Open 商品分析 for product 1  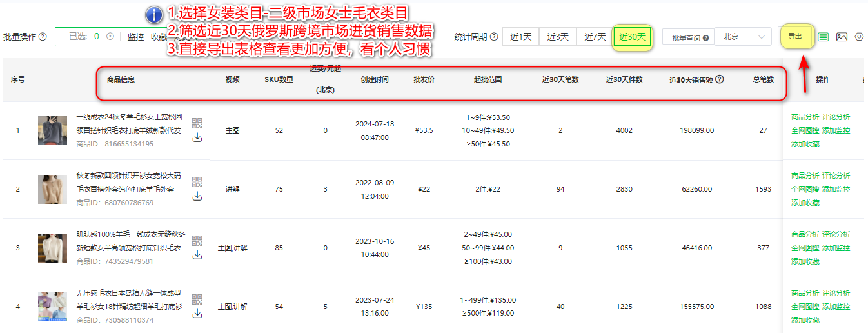805,117
